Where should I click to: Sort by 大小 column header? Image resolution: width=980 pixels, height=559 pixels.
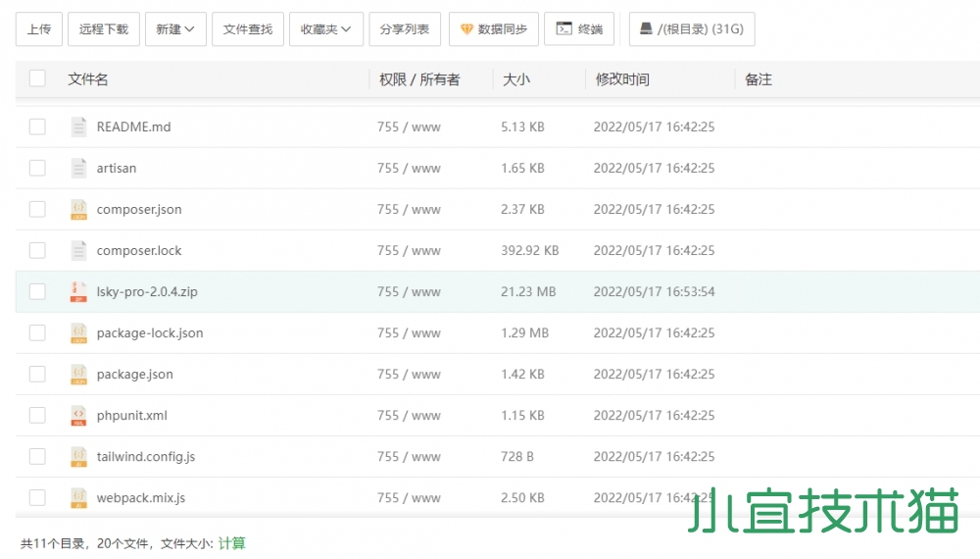click(x=516, y=79)
